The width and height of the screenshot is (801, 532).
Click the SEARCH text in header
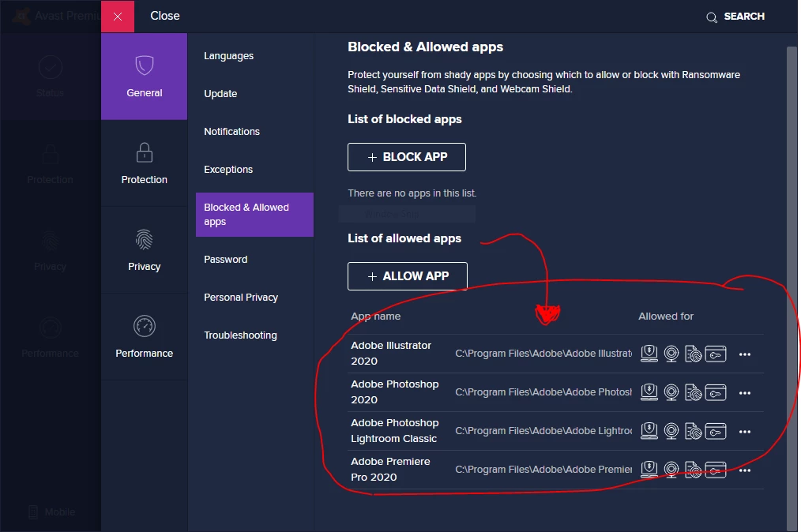click(744, 17)
